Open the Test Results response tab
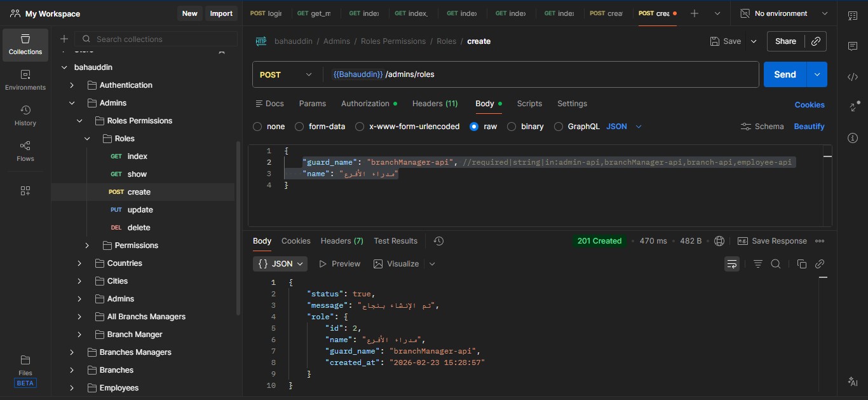The width and height of the screenshot is (868, 400). (395, 241)
